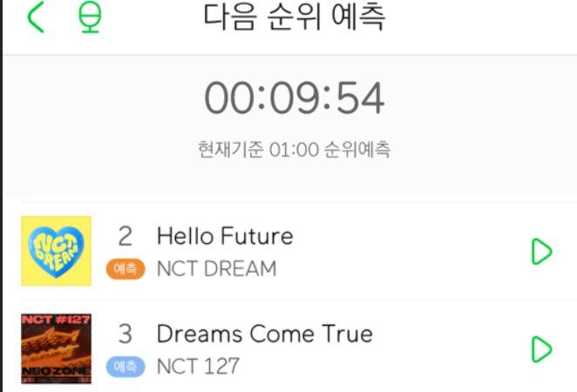The width and height of the screenshot is (577, 392).
Task: Click rank number 2
Action: pyautogui.click(x=126, y=236)
